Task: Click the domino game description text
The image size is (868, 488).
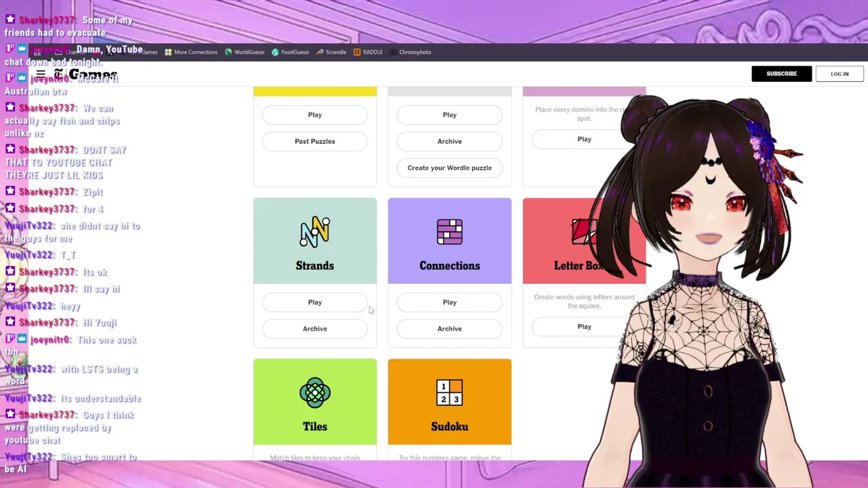Action: pos(583,114)
